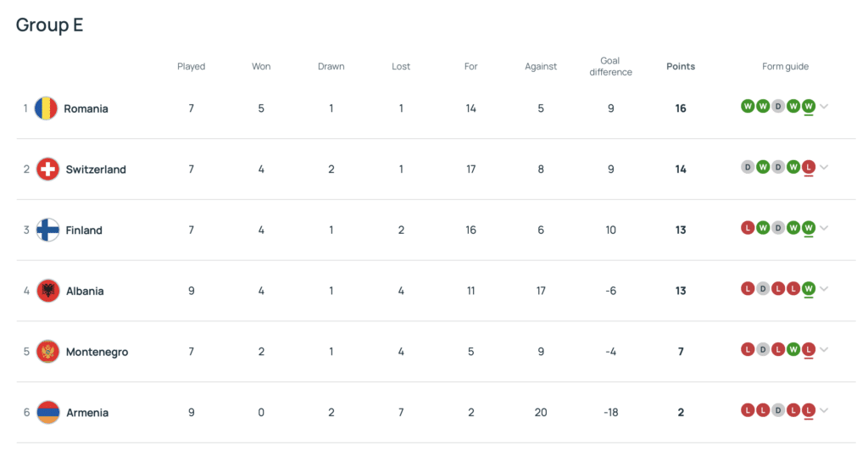Expand Finland's form guide chevron
The width and height of the screenshot is (868, 456).
[824, 228]
